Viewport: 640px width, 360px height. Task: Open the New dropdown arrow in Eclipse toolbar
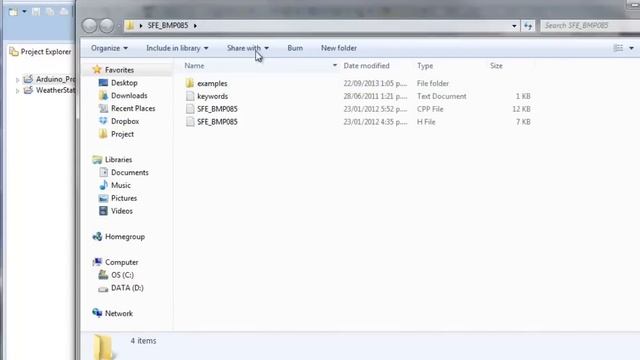24,12
